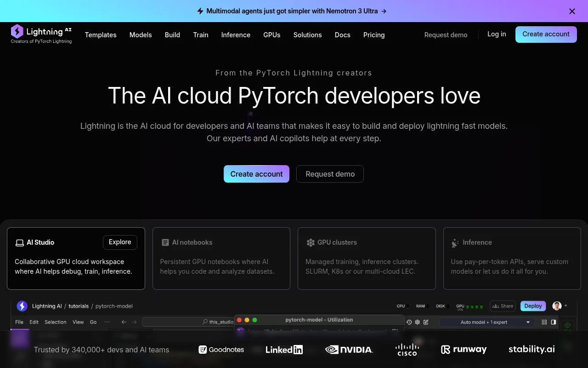Viewport: 588px width, 368px height.
Task: Click the Inference card icon
Action: coord(455,242)
